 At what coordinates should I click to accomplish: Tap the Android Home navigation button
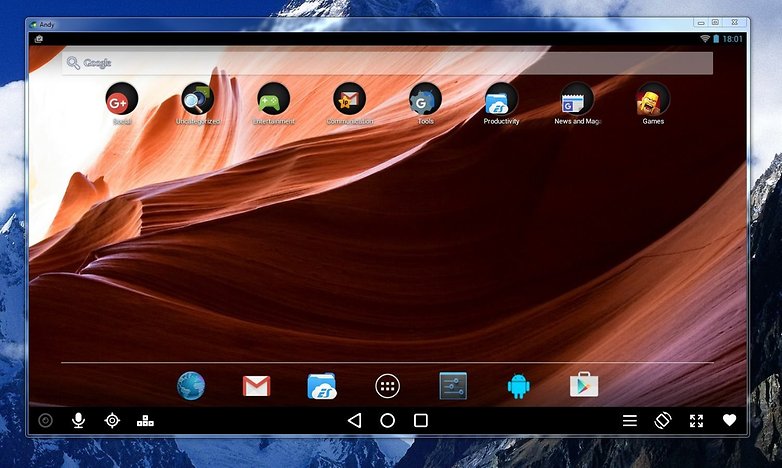[388, 421]
